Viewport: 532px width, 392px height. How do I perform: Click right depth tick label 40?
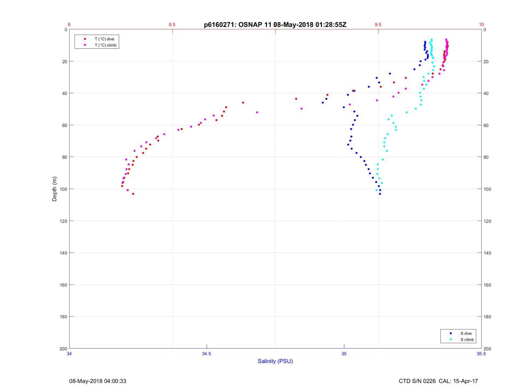click(x=486, y=93)
